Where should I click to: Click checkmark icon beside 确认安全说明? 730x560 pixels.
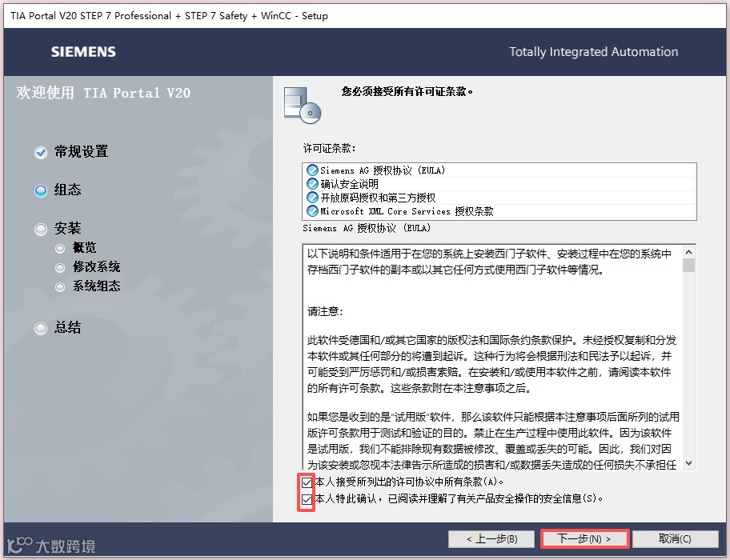pos(312,184)
